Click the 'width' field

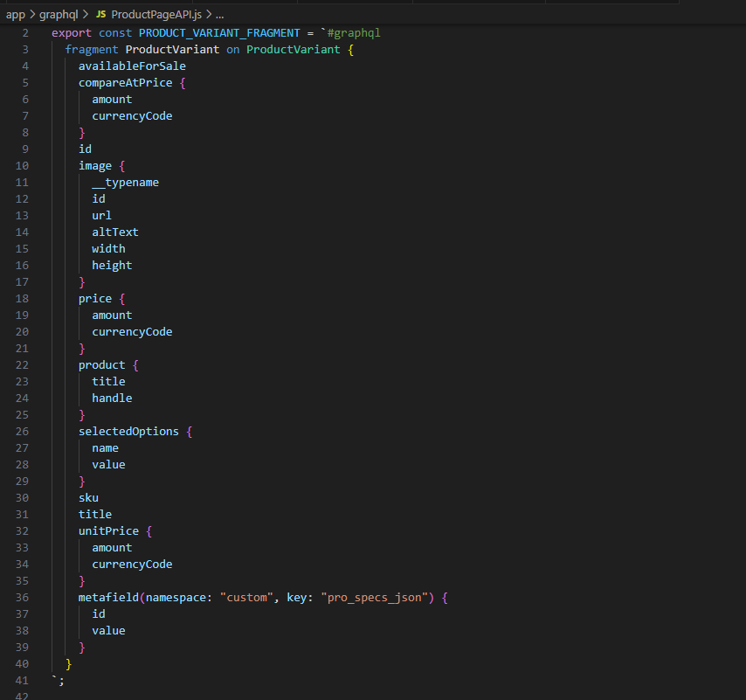(x=108, y=249)
